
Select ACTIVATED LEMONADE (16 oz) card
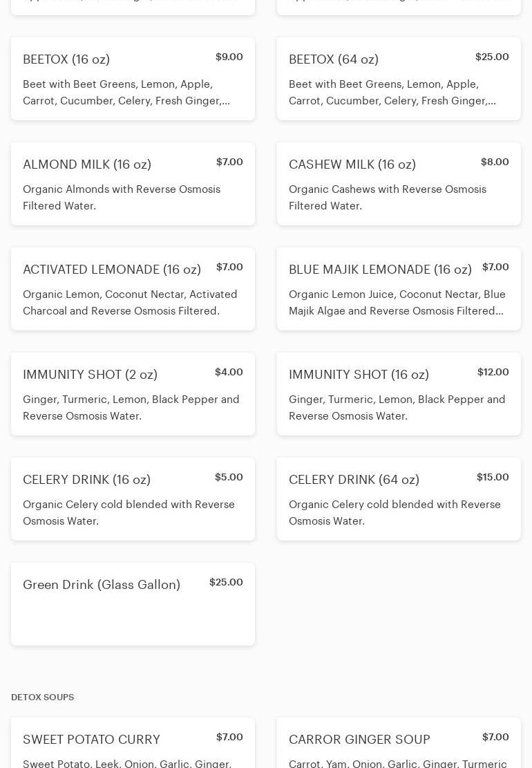click(x=133, y=289)
